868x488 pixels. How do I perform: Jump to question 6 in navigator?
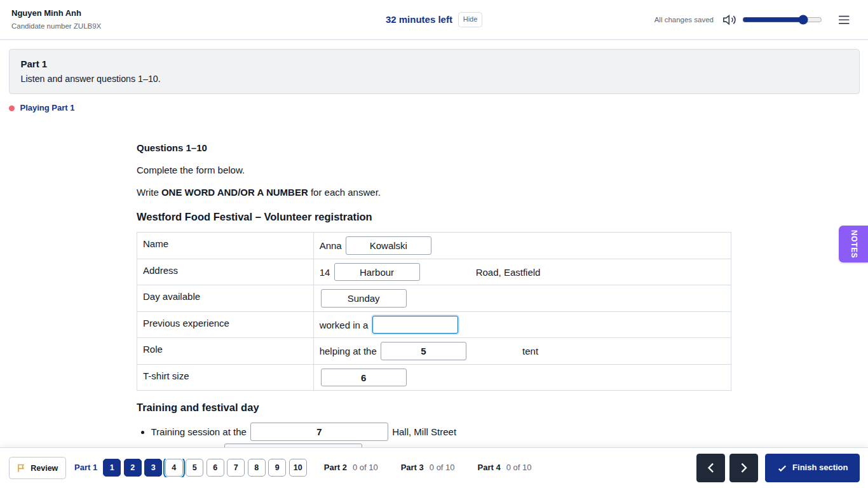click(x=215, y=468)
